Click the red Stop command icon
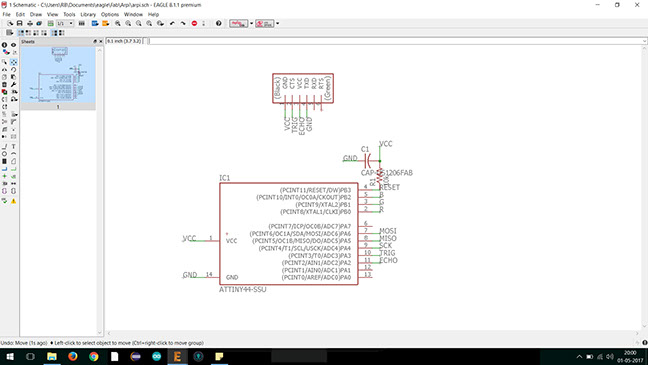 [x=194, y=24]
